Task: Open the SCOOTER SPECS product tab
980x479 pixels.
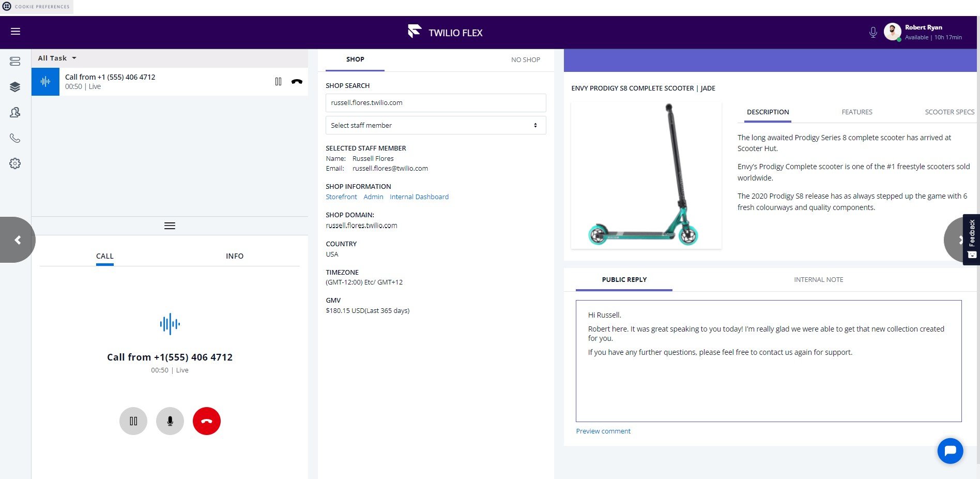Action: (950, 112)
